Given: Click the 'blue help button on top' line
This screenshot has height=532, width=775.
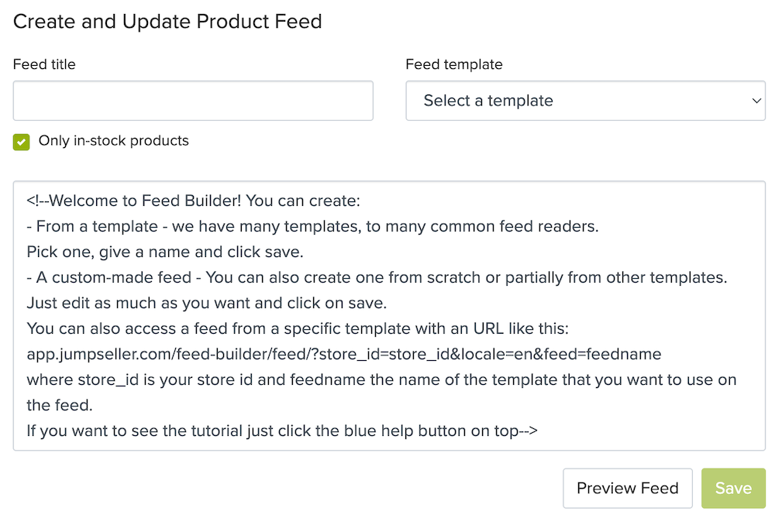Looking at the screenshot, I should pyautogui.click(x=282, y=431).
